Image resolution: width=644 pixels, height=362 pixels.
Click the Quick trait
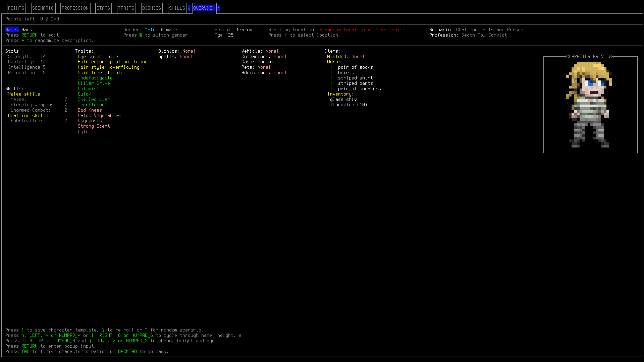[x=85, y=94]
